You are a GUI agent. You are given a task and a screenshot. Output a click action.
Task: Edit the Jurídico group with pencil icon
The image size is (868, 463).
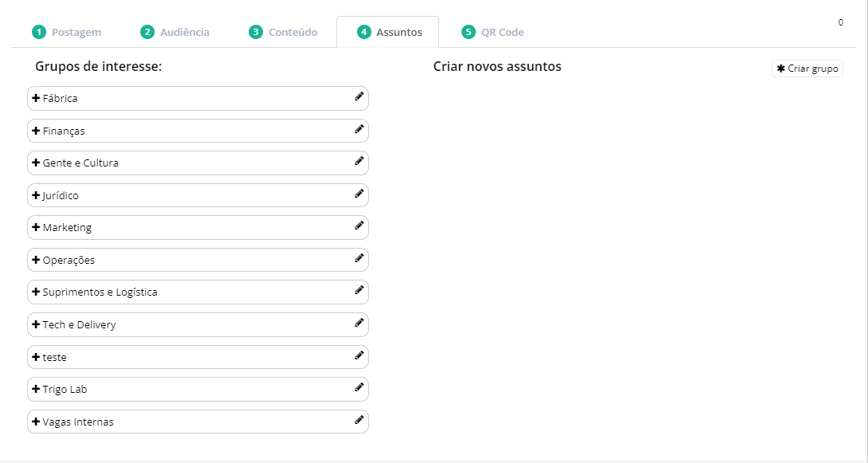click(x=359, y=194)
